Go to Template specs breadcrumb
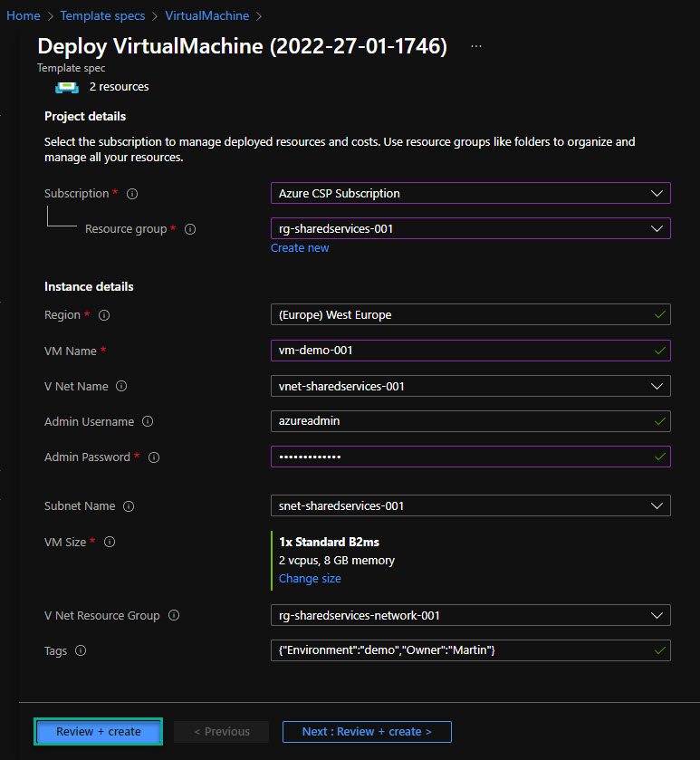 click(102, 16)
